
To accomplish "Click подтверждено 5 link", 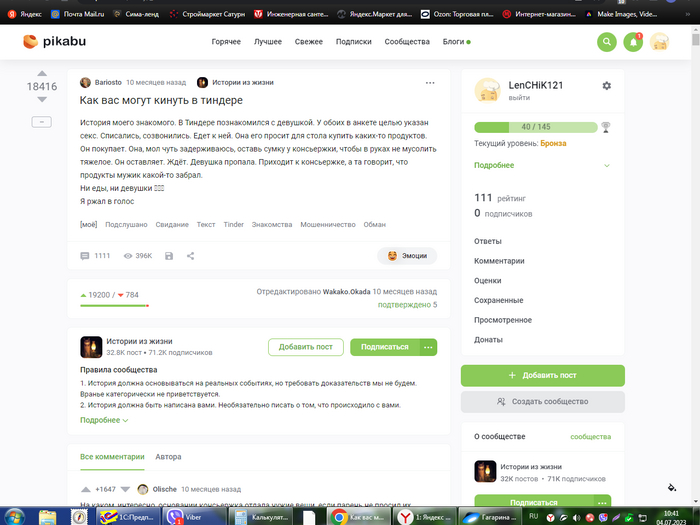I will (407, 305).
